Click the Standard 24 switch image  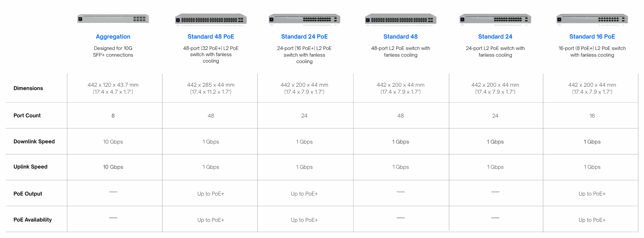(495, 19)
